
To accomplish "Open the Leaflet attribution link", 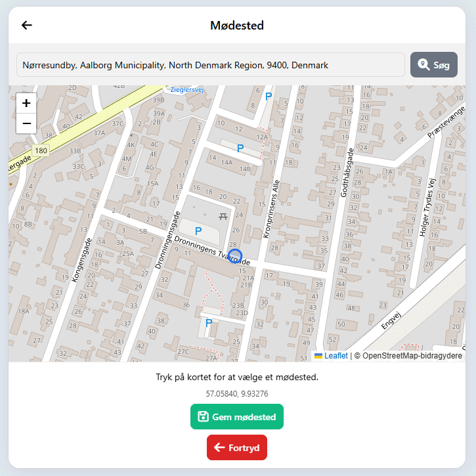I will tap(335, 356).
